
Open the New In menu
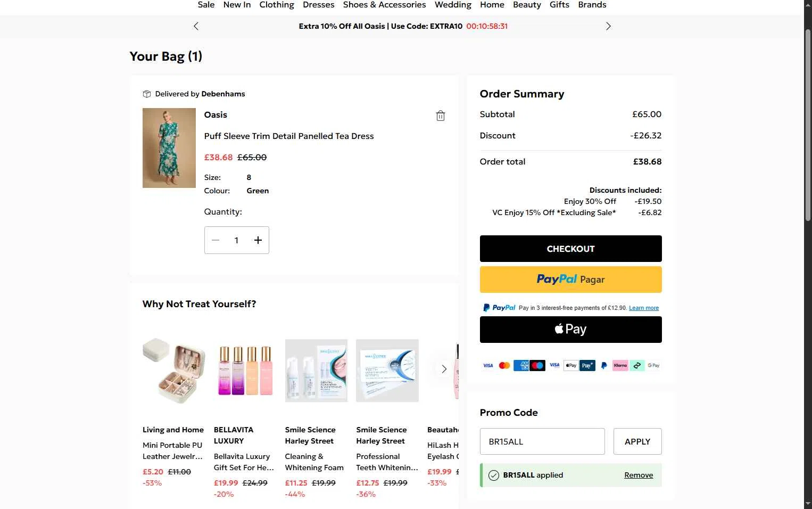pos(237,5)
